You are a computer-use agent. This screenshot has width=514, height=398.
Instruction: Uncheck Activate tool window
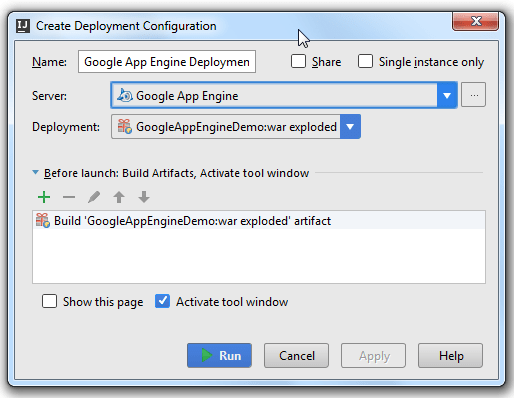pyautogui.click(x=162, y=301)
